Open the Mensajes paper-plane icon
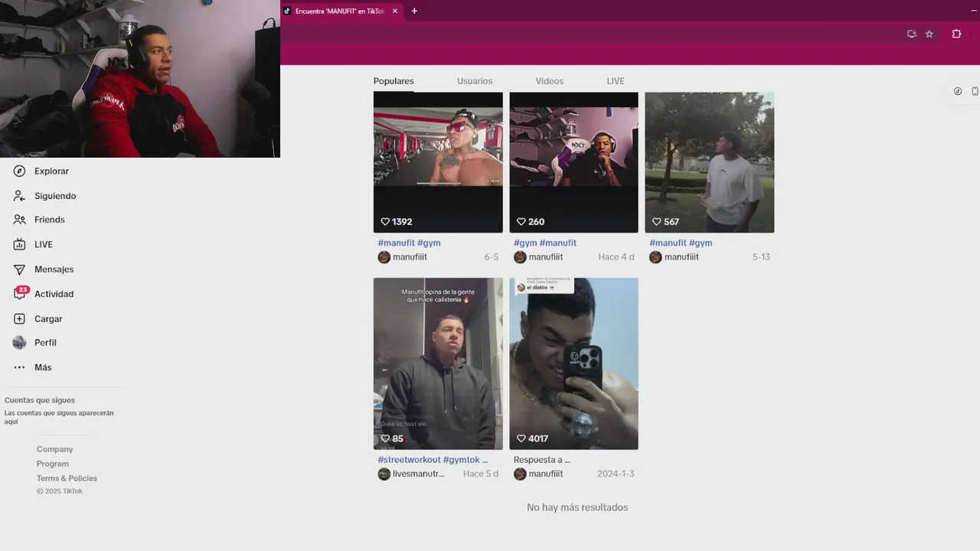The height and width of the screenshot is (551, 980). click(19, 269)
